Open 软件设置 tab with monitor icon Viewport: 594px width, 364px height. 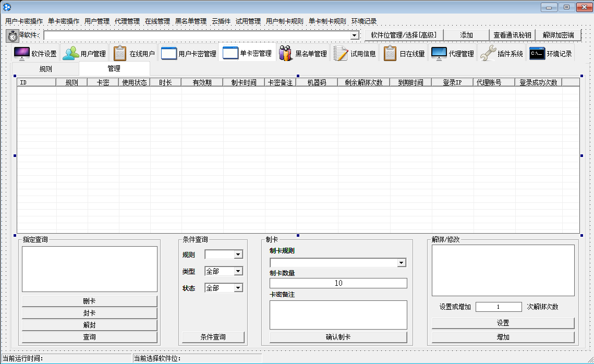(x=35, y=54)
